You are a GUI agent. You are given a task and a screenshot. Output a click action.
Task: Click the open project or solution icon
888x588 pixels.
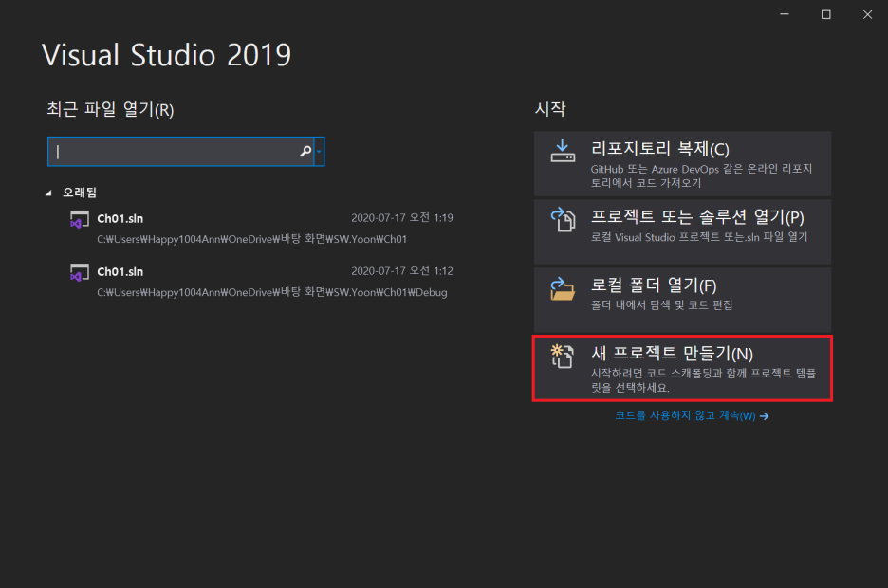coord(563,220)
